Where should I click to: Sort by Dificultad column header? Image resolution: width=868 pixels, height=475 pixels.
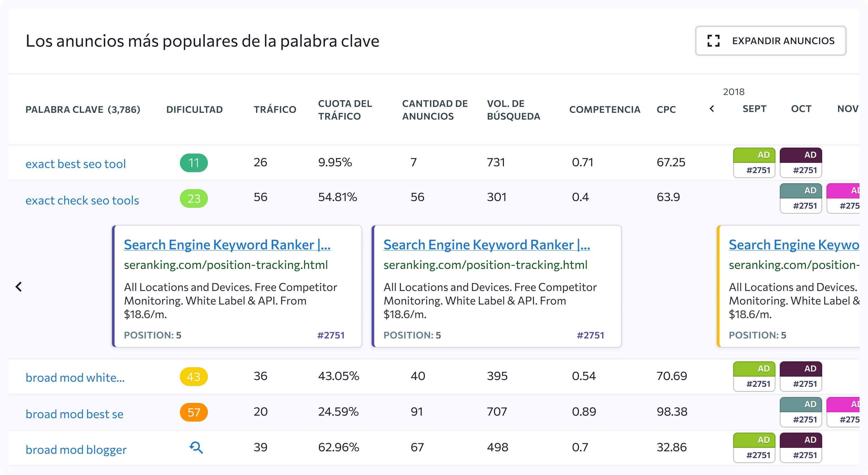194,109
